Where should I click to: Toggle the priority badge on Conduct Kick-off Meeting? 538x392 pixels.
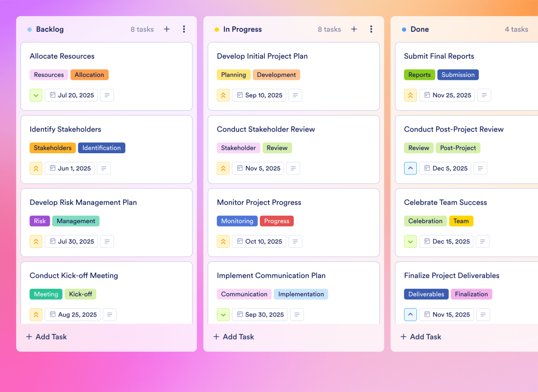[36, 314]
